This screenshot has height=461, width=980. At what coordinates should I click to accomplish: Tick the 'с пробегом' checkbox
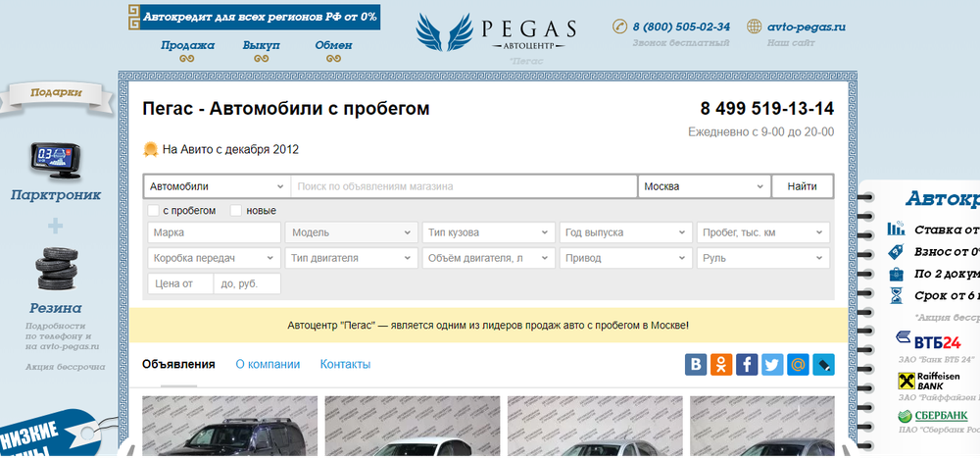154,210
